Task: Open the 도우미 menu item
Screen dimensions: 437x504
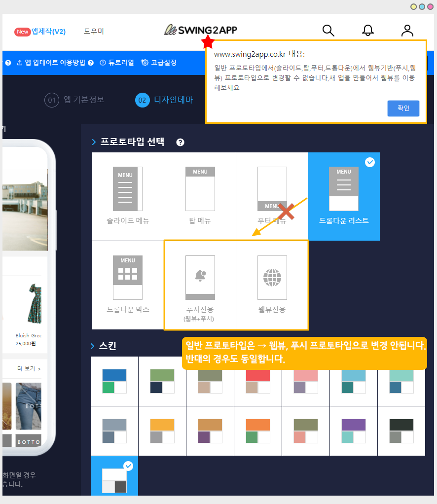Action: click(94, 32)
